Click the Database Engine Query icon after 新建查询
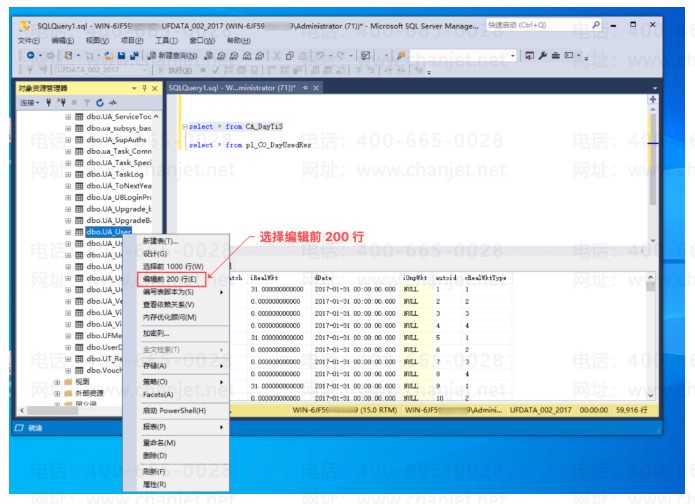 coord(208,55)
